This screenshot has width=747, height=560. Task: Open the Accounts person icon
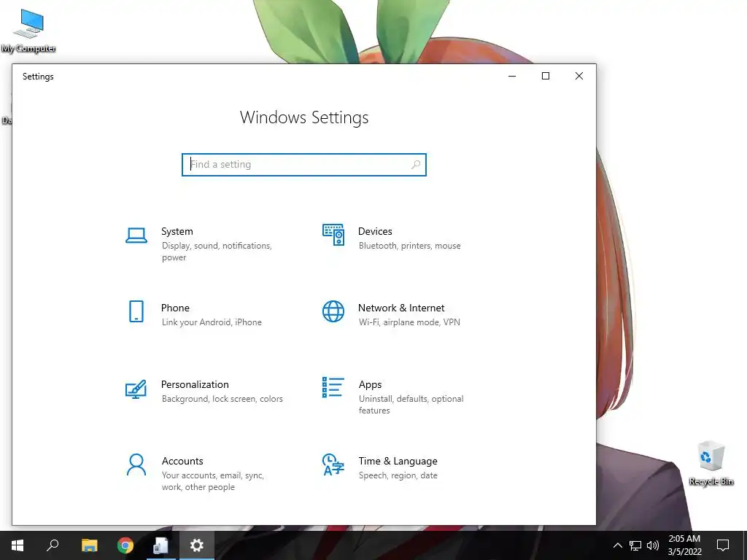click(x=136, y=464)
